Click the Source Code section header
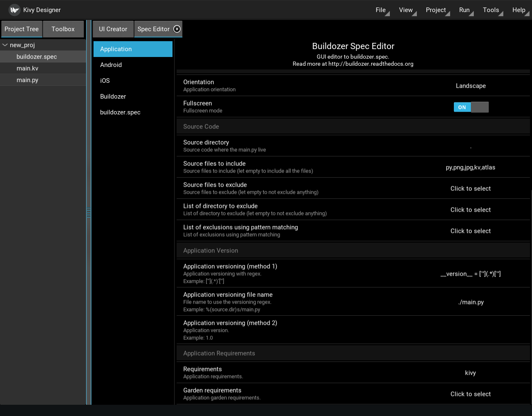The height and width of the screenshot is (416, 532). tap(353, 126)
